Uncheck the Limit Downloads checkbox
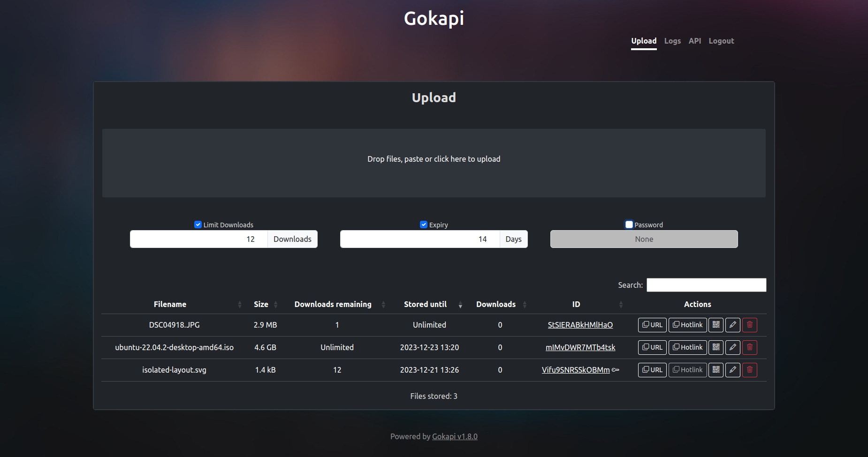The height and width of the screenshot is (457, 868). click(x=198, y=225)
